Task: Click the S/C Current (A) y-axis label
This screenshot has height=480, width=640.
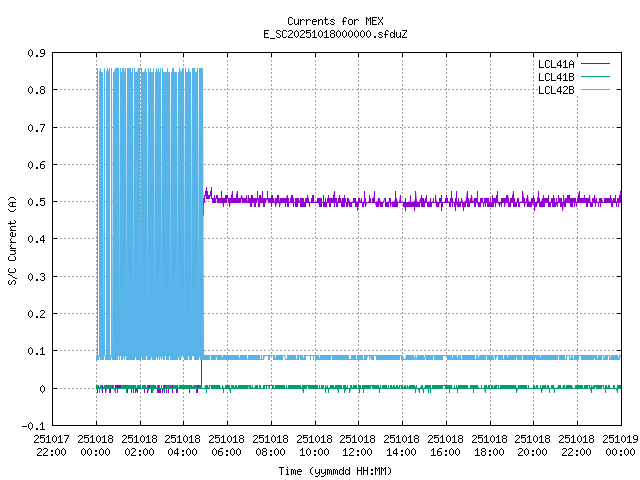Action: (x=12, y=238)
